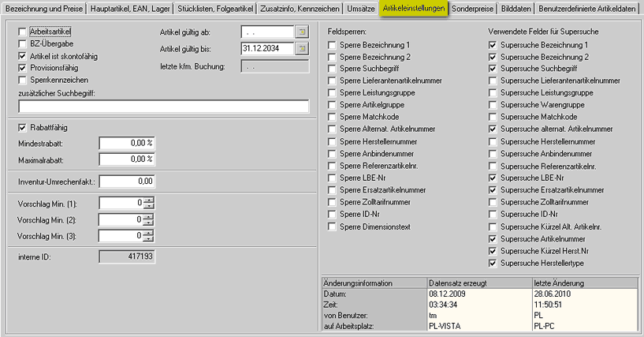Check Sperre Bezeichnung 1
This screenshot has height=337, width=644.
click(332, 45)
